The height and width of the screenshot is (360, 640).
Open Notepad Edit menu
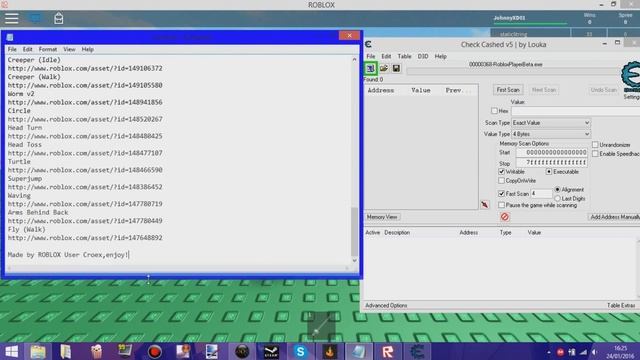27,49
